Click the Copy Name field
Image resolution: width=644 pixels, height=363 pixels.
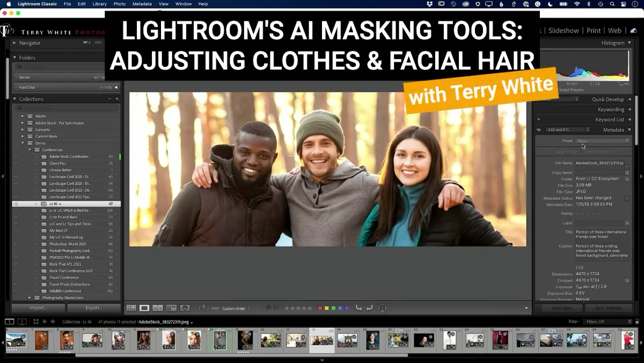(x=599, y=173)
